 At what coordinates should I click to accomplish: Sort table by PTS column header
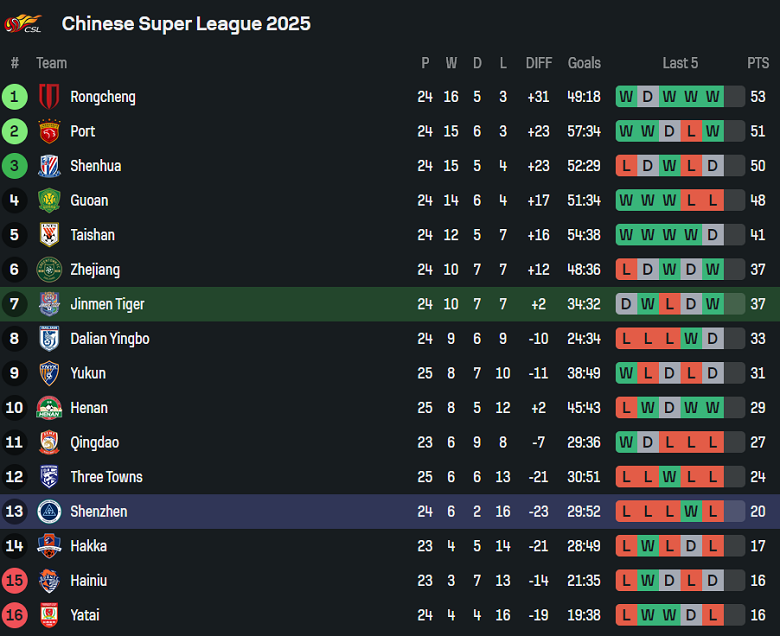click(758, 63)
